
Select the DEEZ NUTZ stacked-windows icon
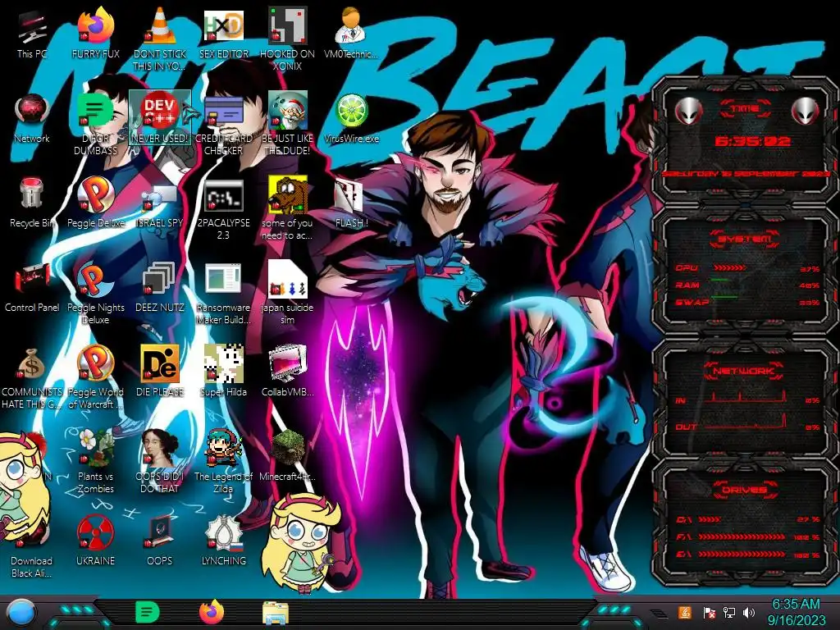point(160,288)
